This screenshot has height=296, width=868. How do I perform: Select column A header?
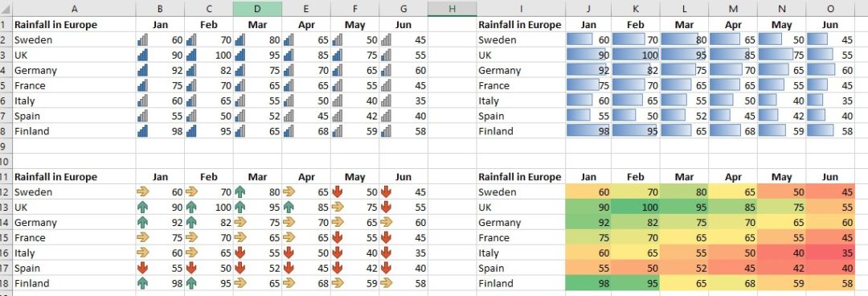coord(74,8)
